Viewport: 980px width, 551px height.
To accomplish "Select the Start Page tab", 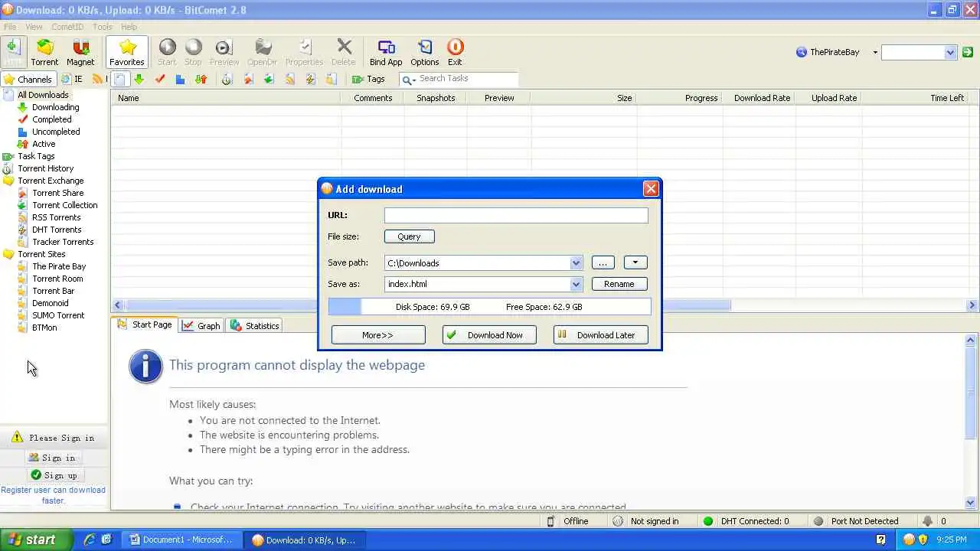I will point(144,324).
